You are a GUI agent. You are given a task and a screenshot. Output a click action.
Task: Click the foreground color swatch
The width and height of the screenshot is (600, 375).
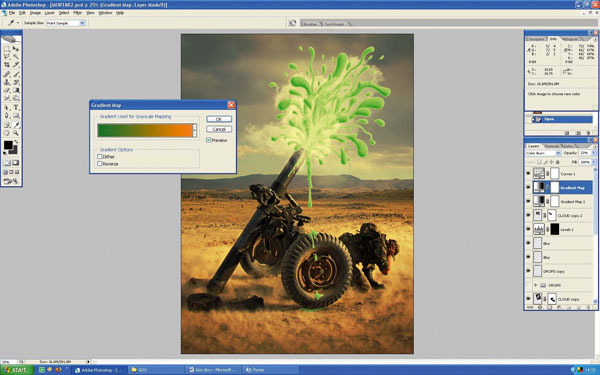8,145
